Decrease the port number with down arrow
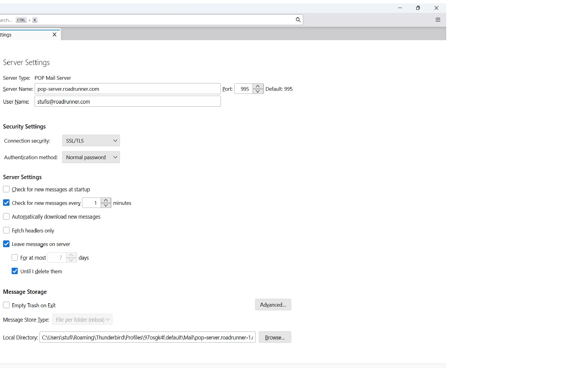The height and width of the screenshot is (368, 588). [x=258, y=91]
